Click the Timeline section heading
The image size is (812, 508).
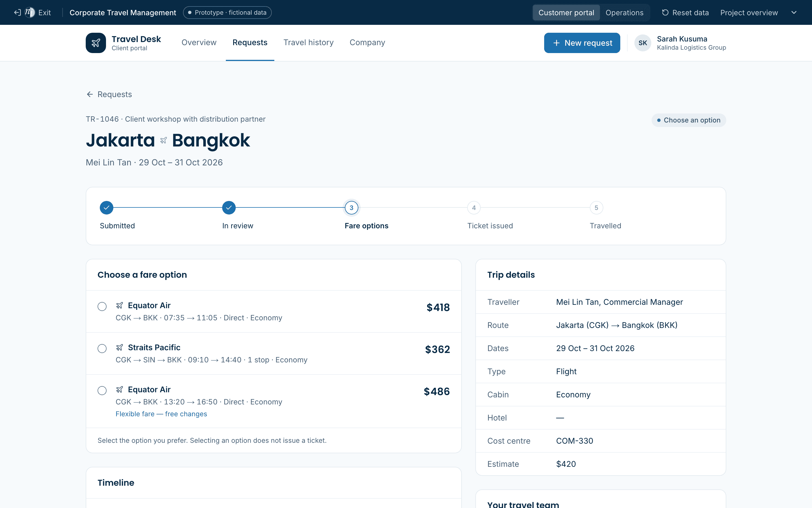coord(116,483)
